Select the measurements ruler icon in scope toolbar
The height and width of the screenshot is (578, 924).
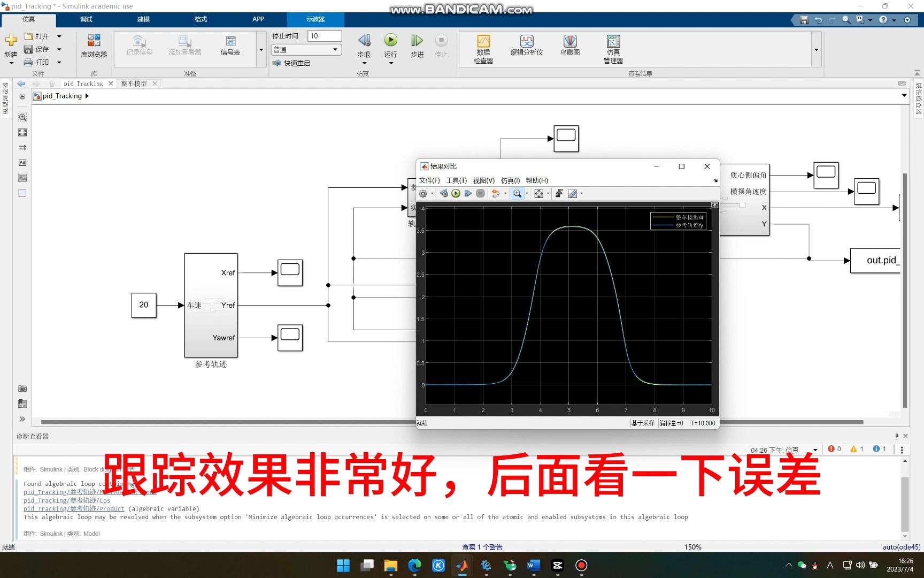coord(573,193)
